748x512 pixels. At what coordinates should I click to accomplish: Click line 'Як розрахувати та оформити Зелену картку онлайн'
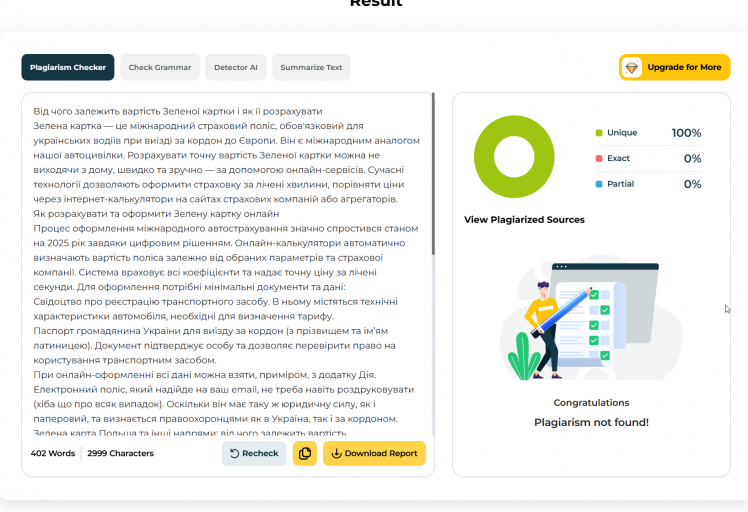[156, 214]
